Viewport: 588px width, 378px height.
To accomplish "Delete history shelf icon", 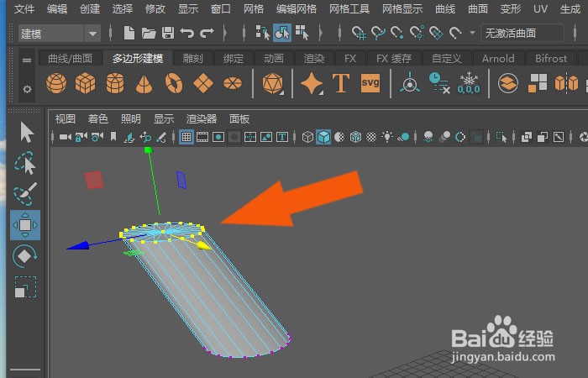I will click(438, 83).
